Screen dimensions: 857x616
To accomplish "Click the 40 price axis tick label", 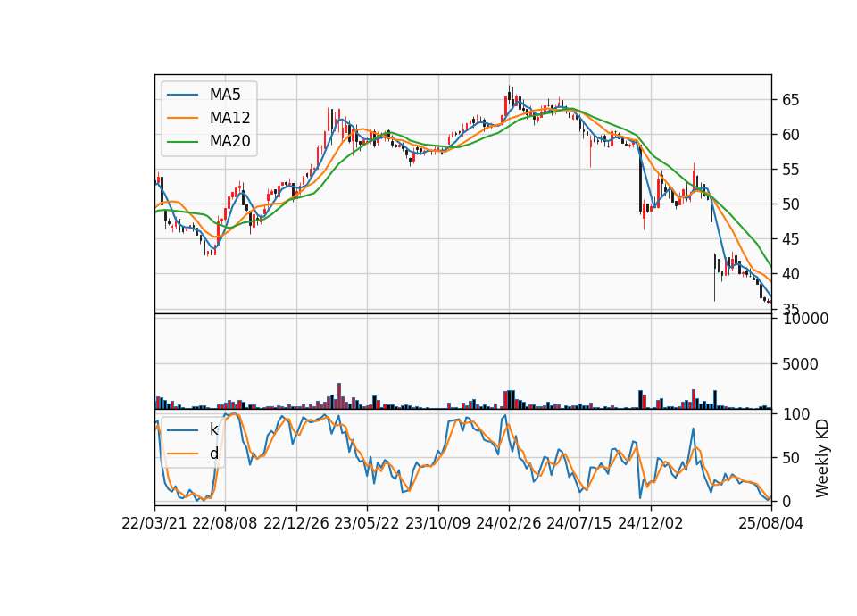I will pos(790,274).
